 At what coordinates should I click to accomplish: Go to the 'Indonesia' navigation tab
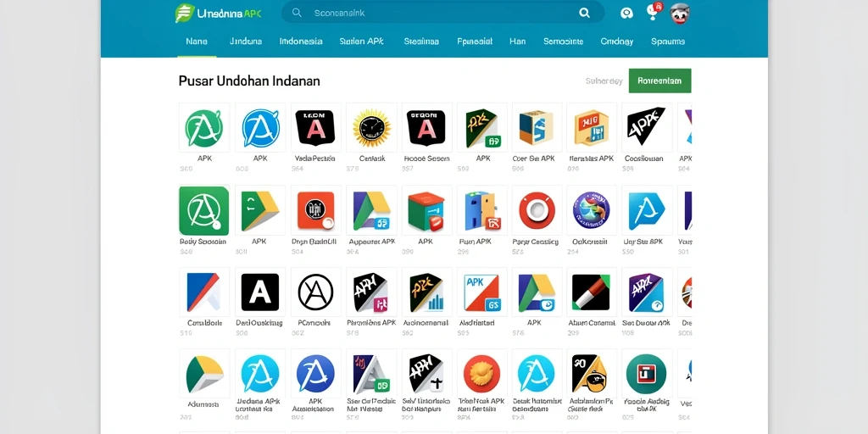tap(301, 42)
